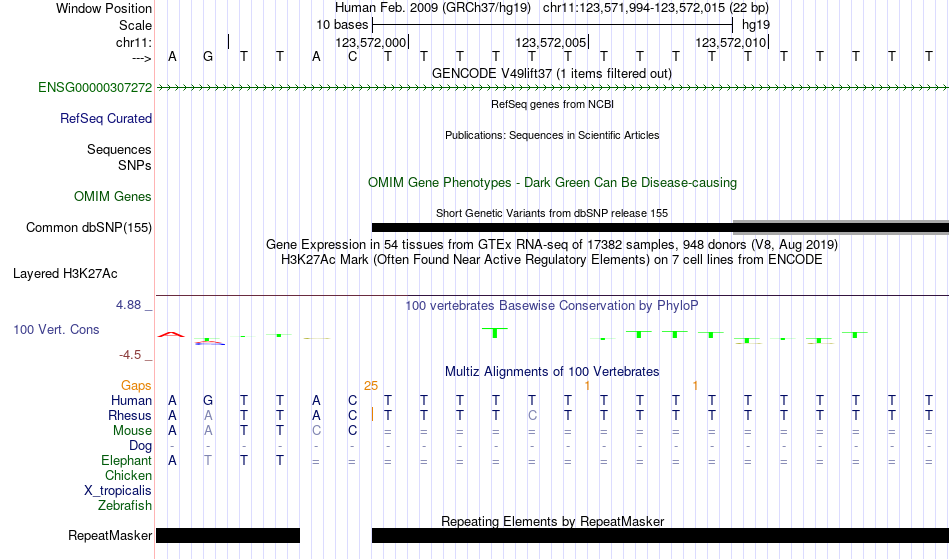The image size is (950, 559).
Task: Click the tallest green PhyloP conservation bar
Action: (495, 332)
